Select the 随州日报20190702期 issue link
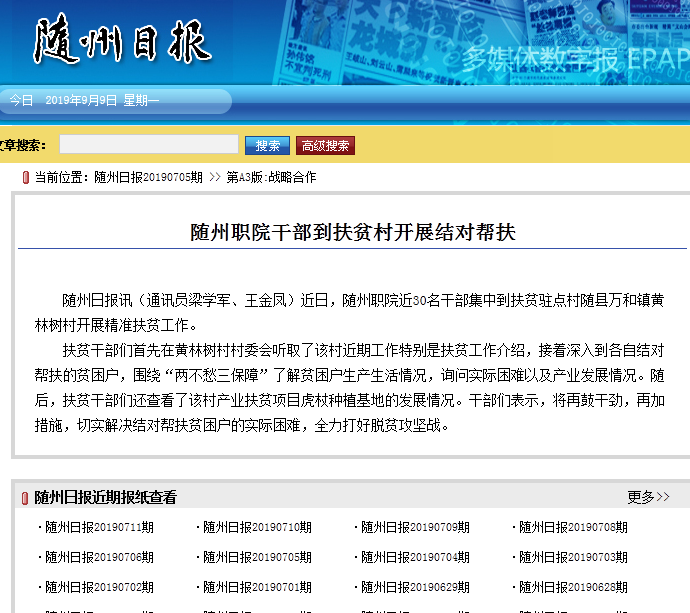 tap(98, 587)
